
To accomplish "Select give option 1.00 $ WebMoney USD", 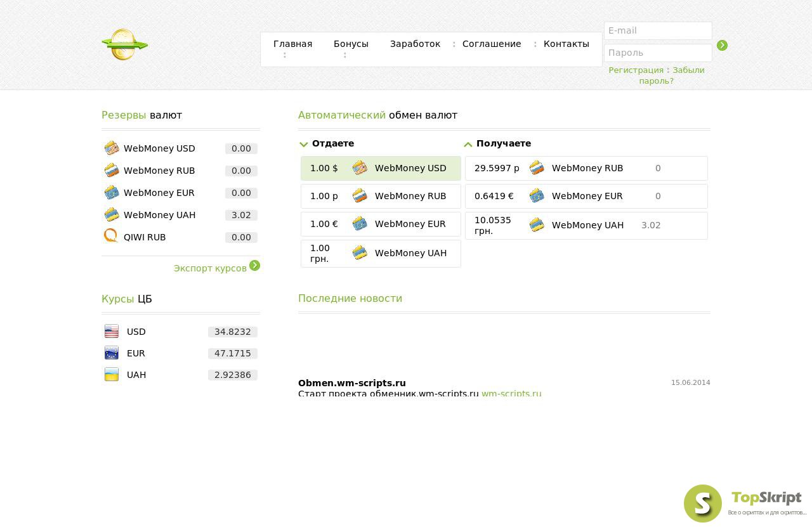I will pyautogui.click(x=381, y=168).
